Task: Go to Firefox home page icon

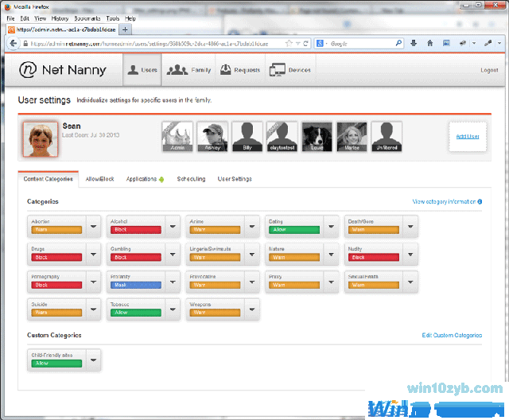Action: [430, 43]
